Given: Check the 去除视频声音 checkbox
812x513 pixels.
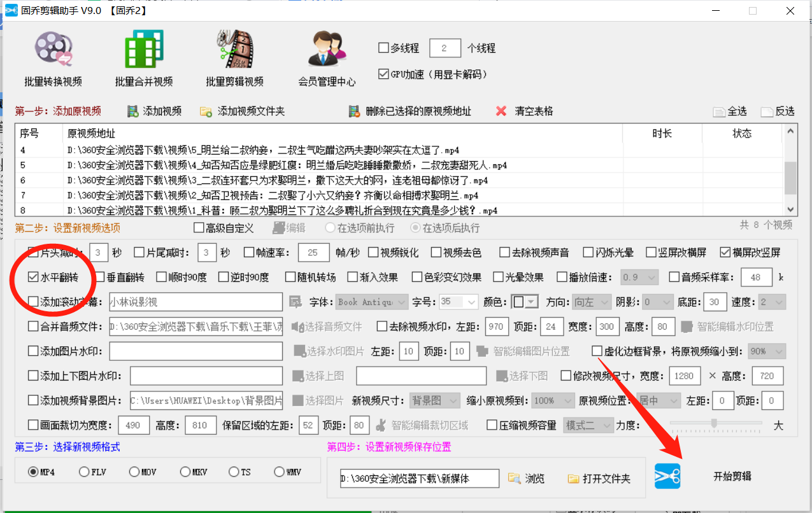Looking at the screenshot, I should pos(504,253).
